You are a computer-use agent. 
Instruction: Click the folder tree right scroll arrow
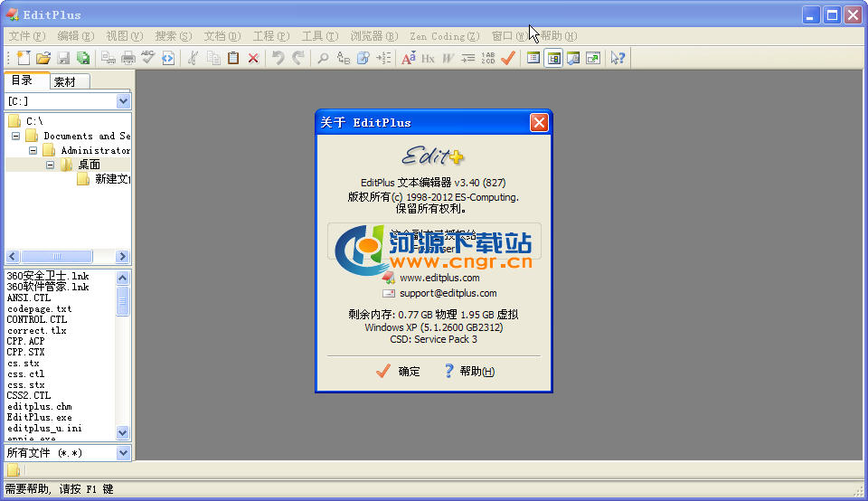pyautogui.click(x=123, y=256)
